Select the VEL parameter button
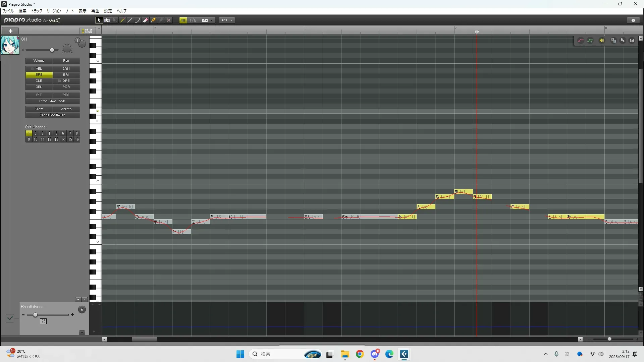 click(x=39, y=69)
